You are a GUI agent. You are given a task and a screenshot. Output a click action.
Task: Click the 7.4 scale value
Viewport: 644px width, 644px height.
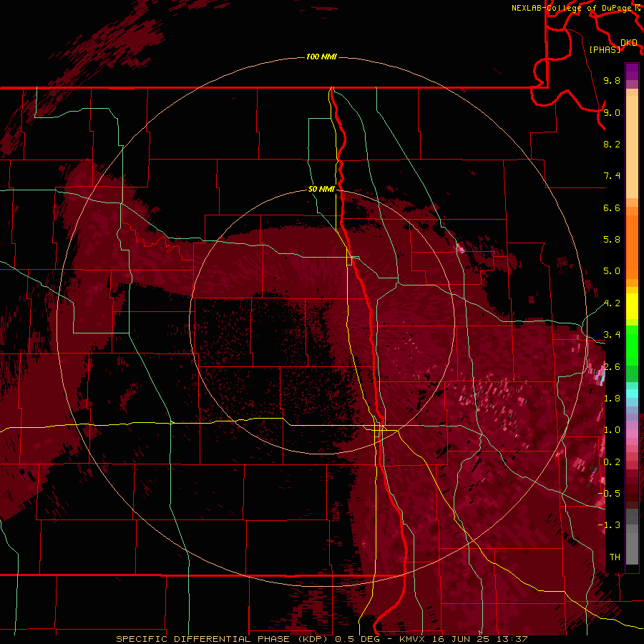pos(612,176)
